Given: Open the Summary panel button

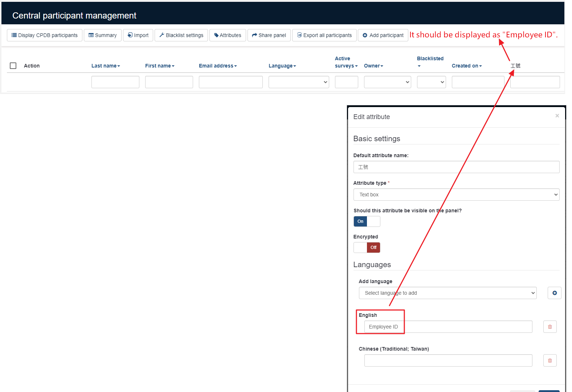Looking at the screenshot, I should tap(102, 35).
